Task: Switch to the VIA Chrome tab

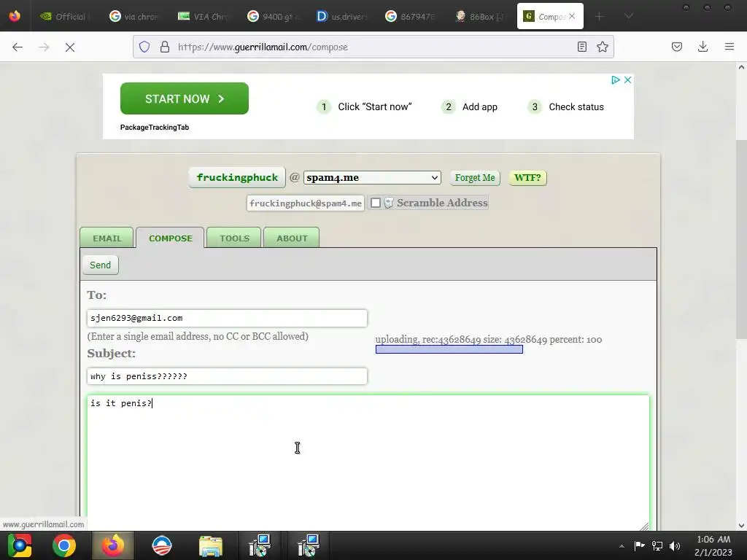Action: point(204,16)
